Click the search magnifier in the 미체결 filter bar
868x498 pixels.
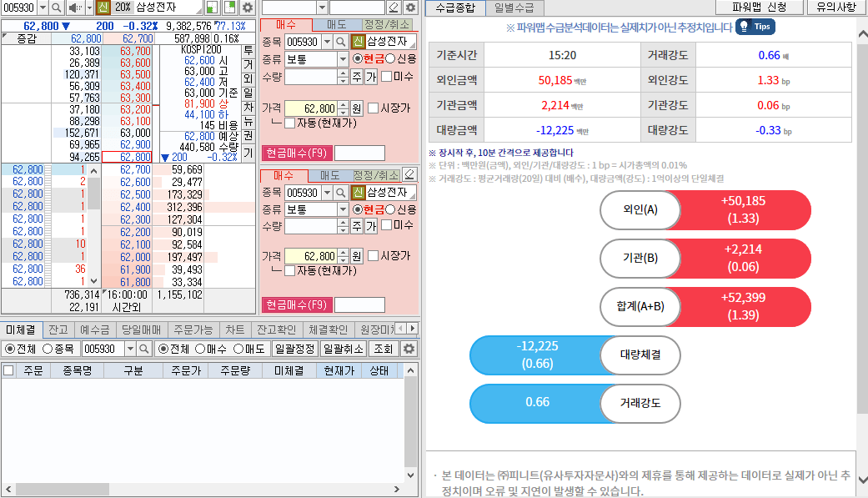(x=144, y=349)
